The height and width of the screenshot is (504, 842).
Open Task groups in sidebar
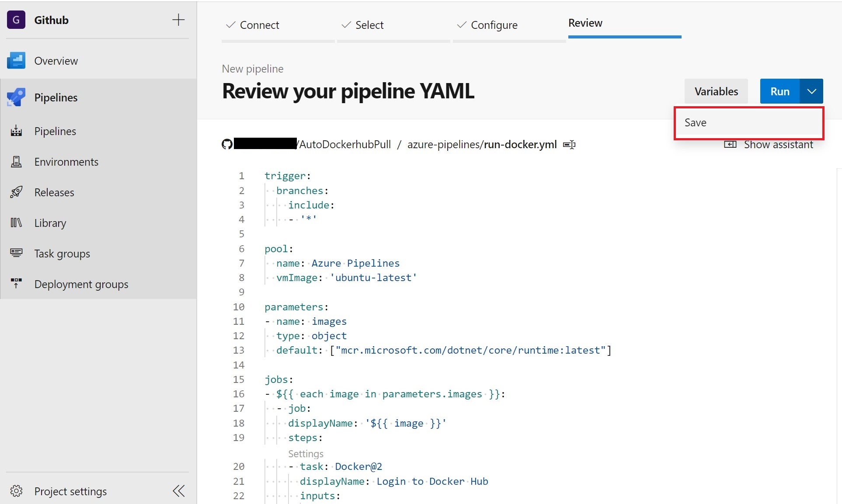[62, 254]
